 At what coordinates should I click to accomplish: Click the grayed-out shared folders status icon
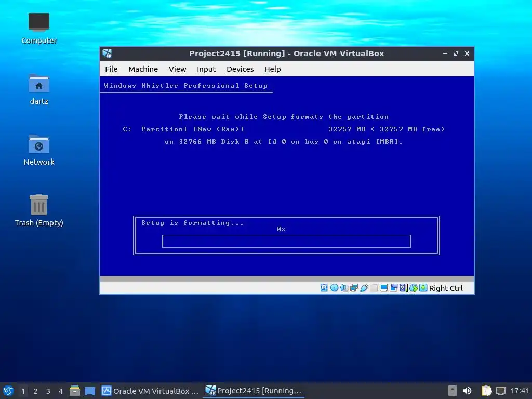[374, 288]
